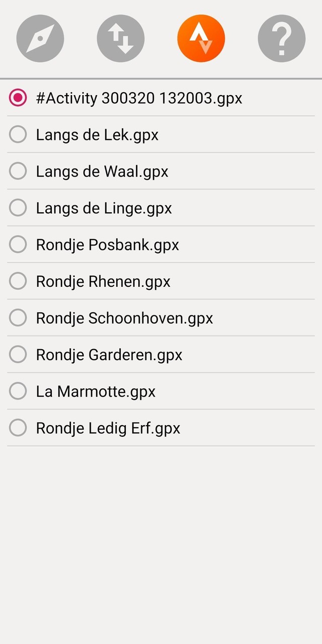Tap the La Marmotte.gpx file name
This screenshot has height=644, width=322.
(96, 391)
